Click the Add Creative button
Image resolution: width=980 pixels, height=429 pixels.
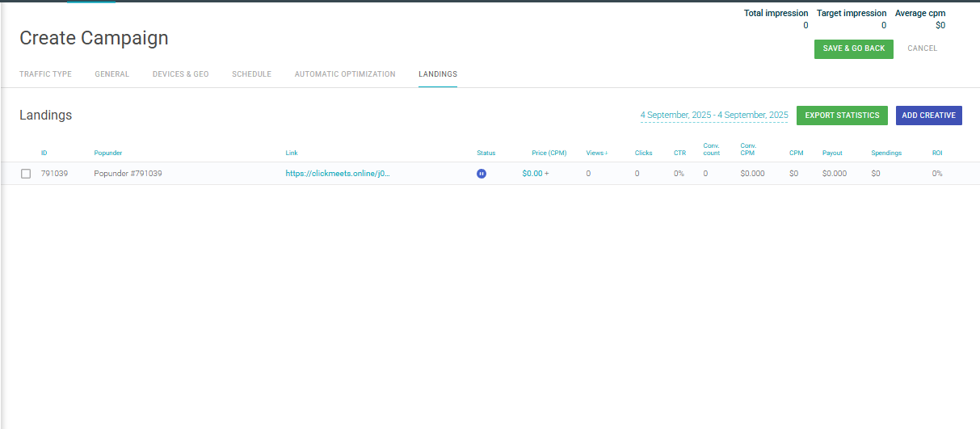click(928, 116)
